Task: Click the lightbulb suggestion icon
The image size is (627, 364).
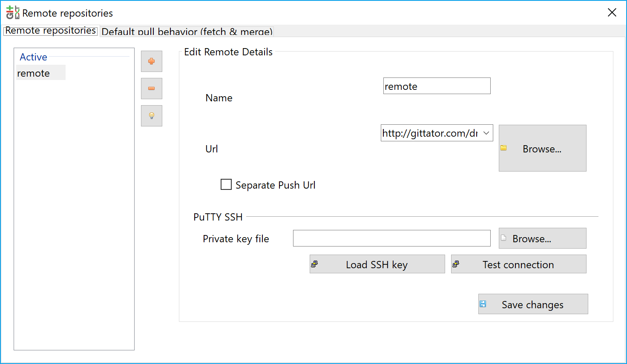Action: point(151,115)
